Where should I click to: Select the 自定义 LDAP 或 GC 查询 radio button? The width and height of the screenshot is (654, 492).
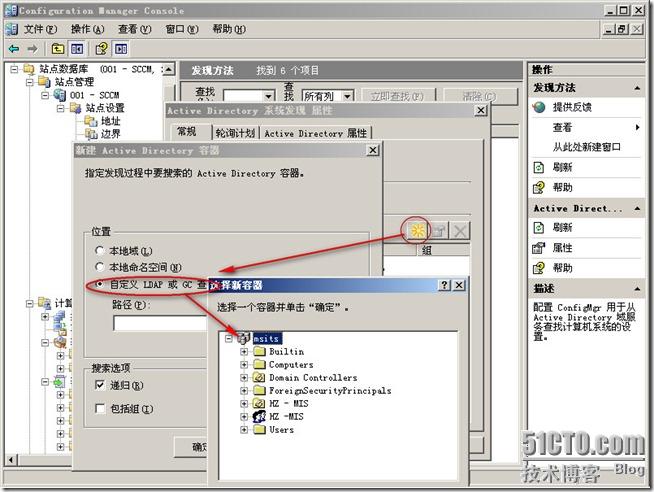point(100,284)
